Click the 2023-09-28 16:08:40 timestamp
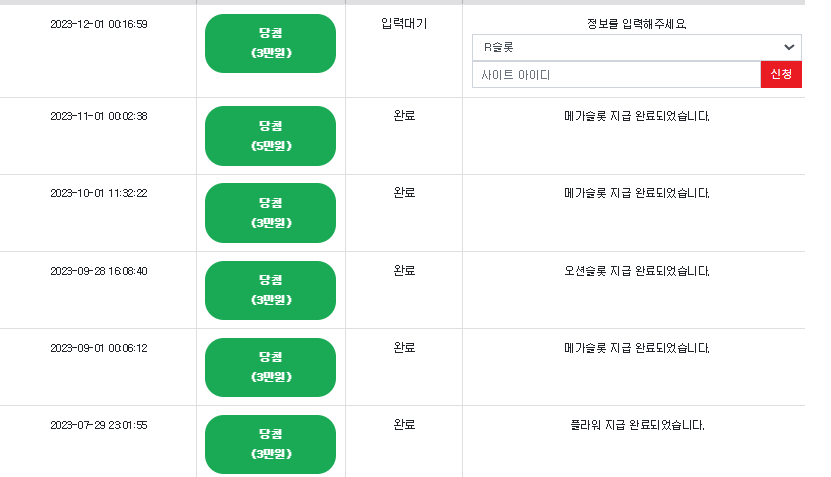Screen dimensions: 831x477 click(x=99, y=271)
